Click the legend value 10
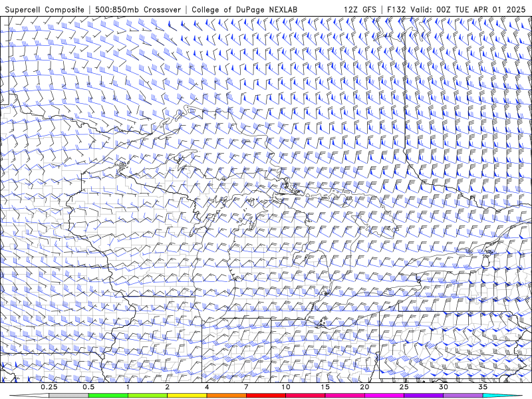This screenshot has height=399, width=532. click(286, 387)
